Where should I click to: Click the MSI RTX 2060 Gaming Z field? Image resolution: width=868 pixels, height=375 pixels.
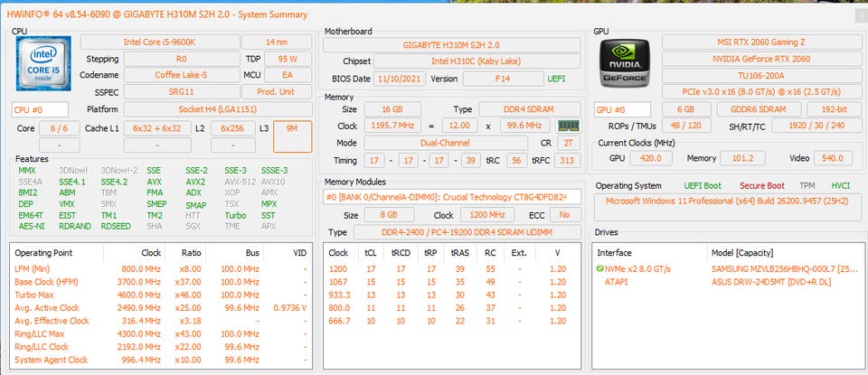pyautogui.click(x=761, y=42)
